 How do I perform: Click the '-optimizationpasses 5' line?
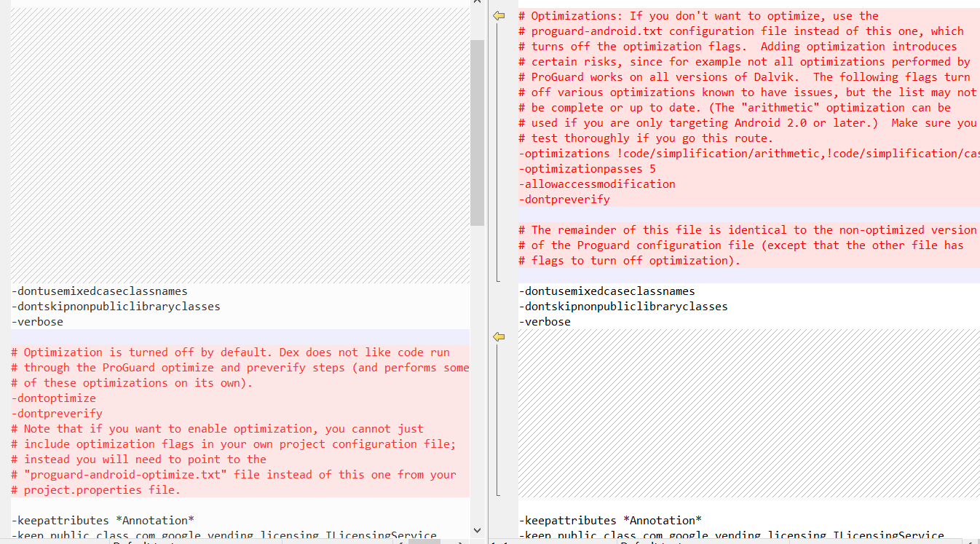click(x=587, y=168)
